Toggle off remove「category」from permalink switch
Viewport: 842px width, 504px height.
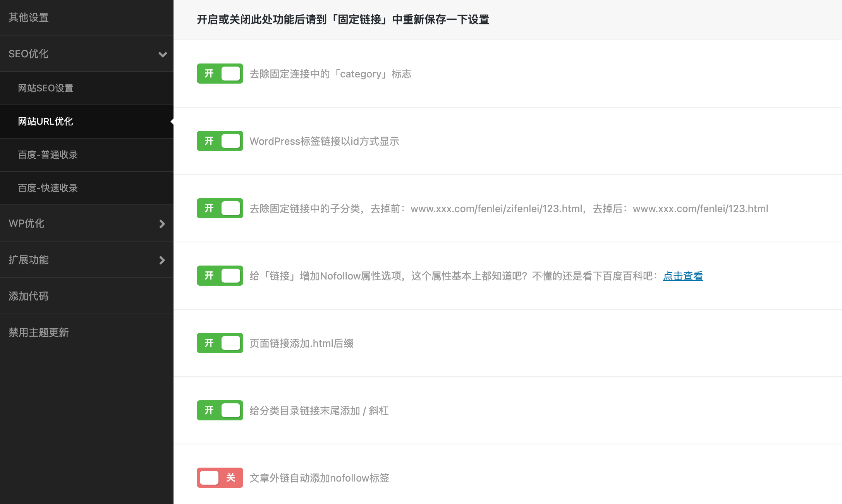point(220,74)
